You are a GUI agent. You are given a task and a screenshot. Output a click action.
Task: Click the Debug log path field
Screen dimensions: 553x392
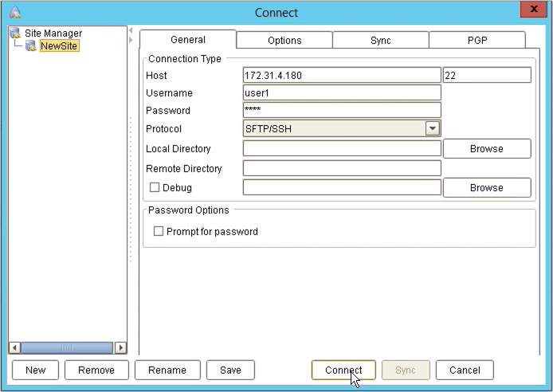coord(342,187)
